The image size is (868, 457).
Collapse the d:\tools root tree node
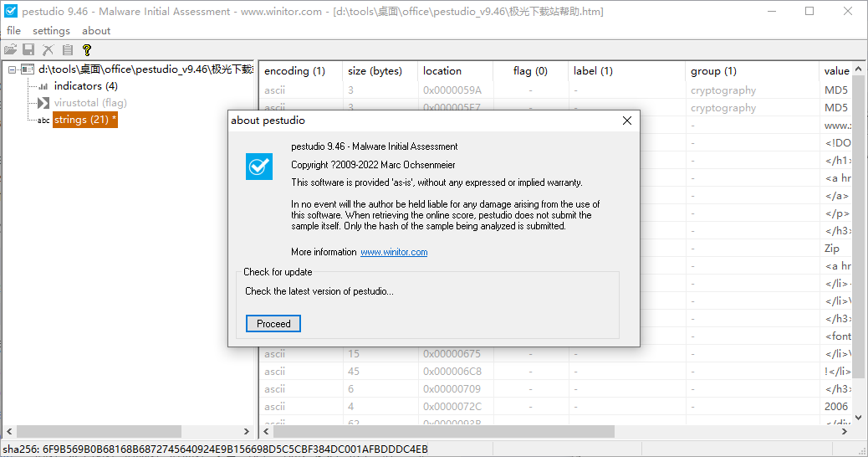(12, 69)
